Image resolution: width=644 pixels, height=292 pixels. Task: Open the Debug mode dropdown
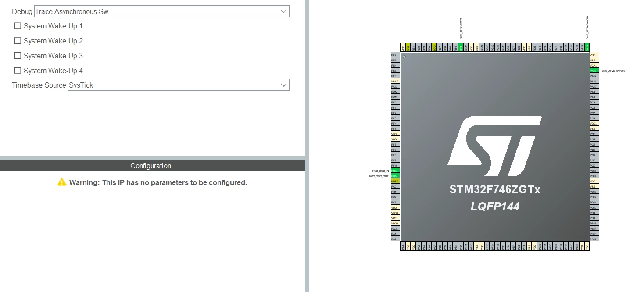[x=162, y=11]
